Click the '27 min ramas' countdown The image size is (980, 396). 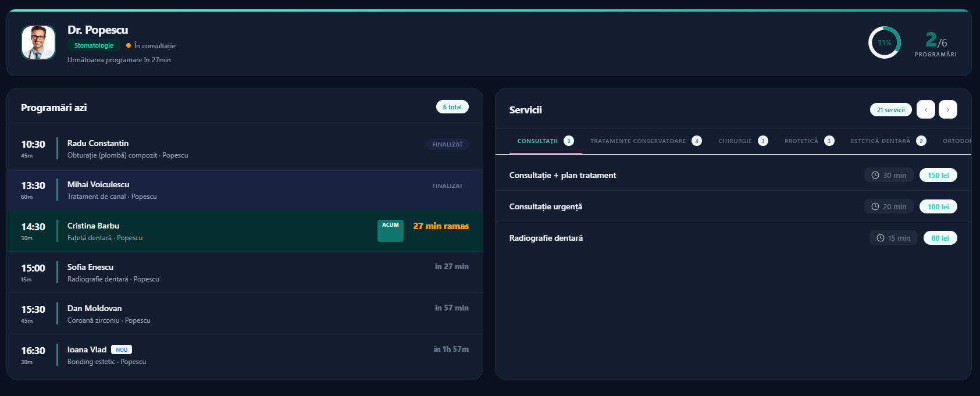coord(441,226)
